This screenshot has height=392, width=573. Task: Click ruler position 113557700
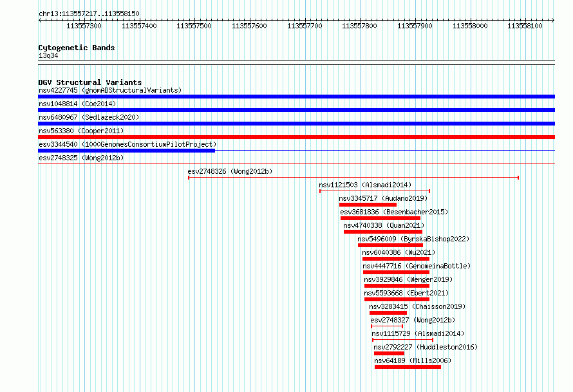coord(305,26)
